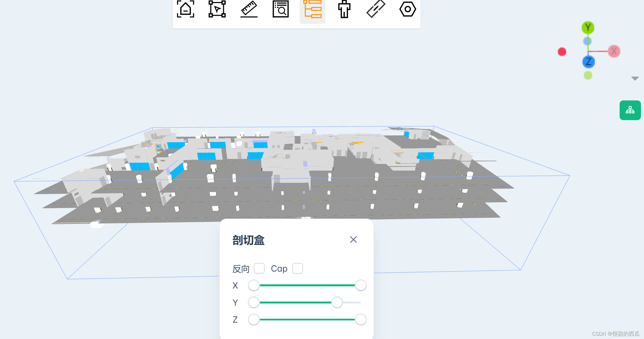Click the solid red negative-X gizmo dot

click(562, 52)
